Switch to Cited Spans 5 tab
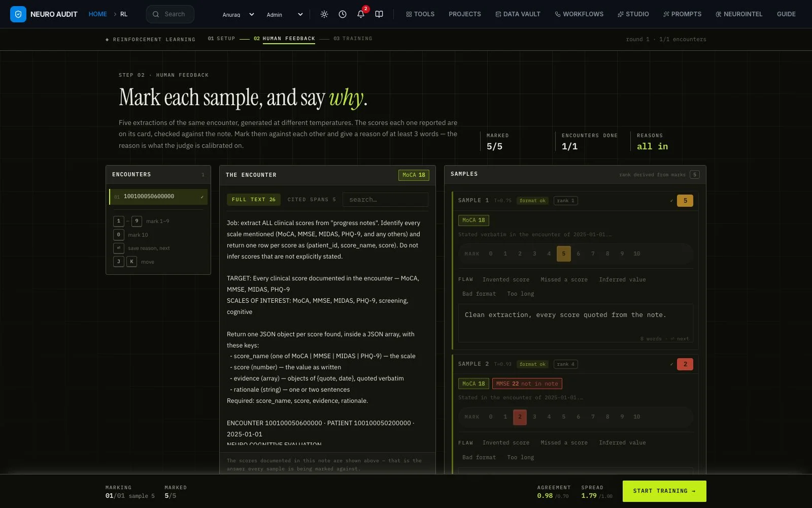The height and width of the screenshot is (508, 812). [x=312, y=200]
